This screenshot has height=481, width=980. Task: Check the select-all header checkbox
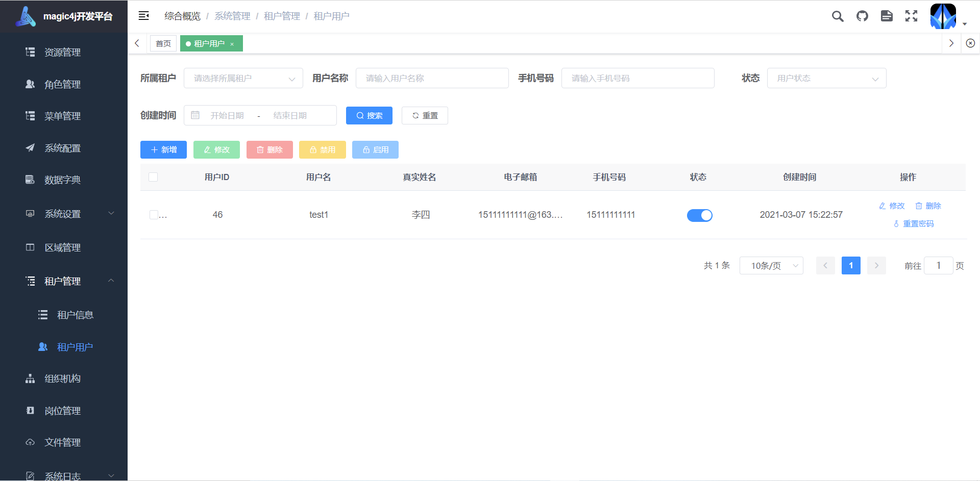[x=153, y=177]
